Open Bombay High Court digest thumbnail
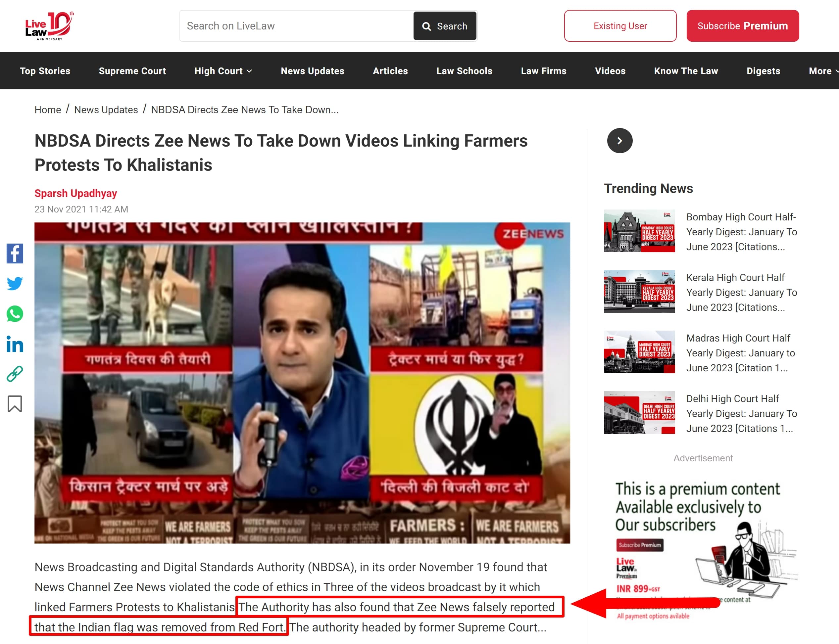Screen dimensions: 839x644 click(639, 231)
